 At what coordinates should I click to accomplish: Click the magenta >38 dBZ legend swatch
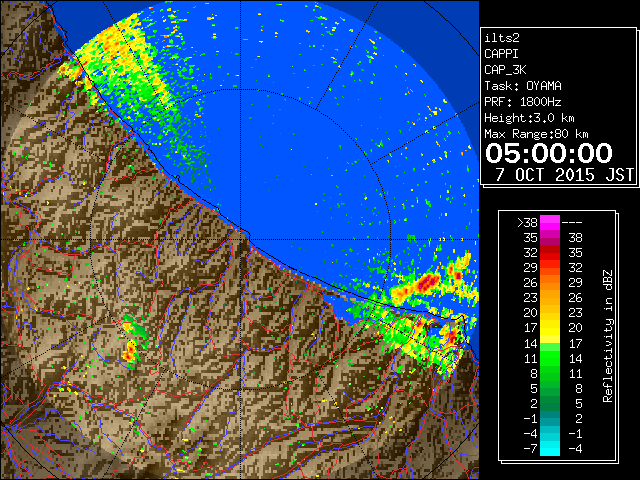[550, 222]
